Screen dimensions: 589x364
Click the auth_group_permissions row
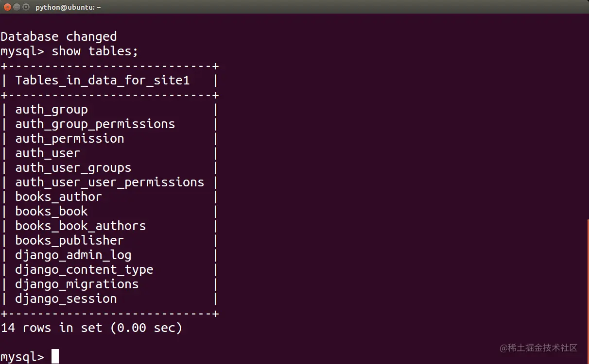coord(95,124)
